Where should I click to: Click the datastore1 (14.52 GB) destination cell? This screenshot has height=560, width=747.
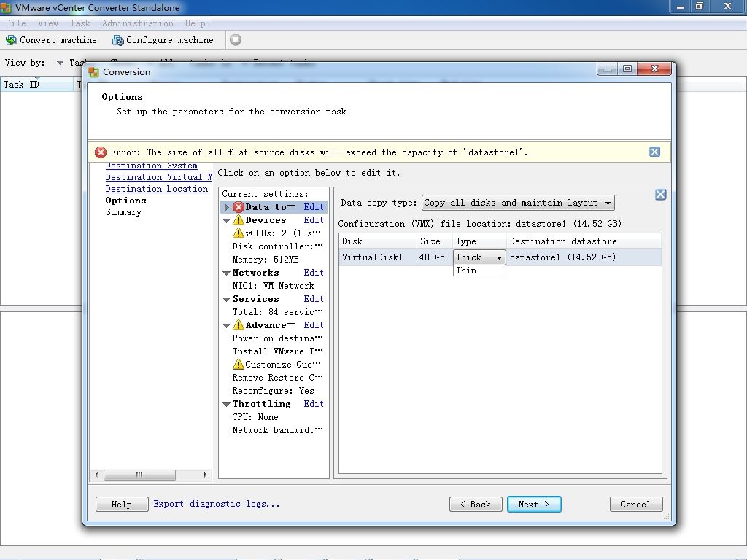tap(584, 257)
